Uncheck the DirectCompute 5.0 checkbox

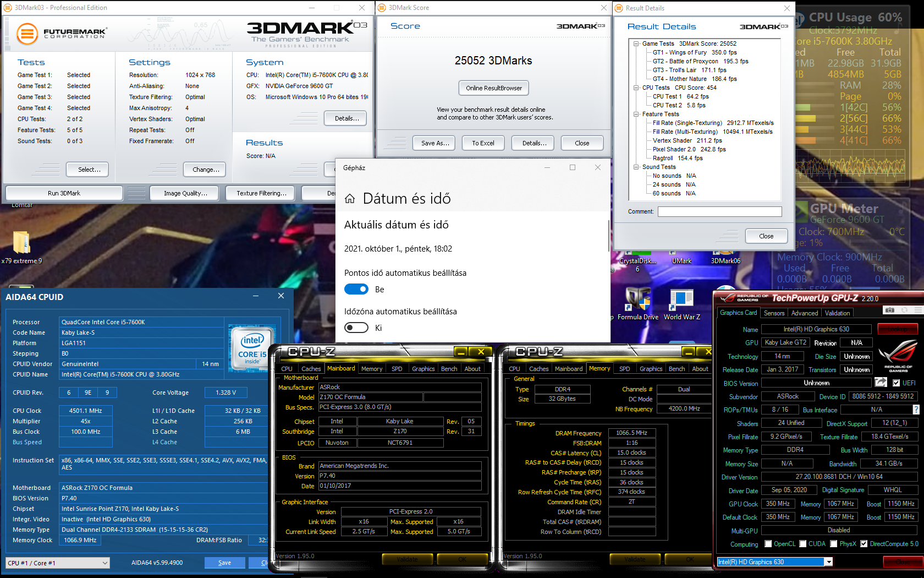pyautogui.click(x=864, y=544)
